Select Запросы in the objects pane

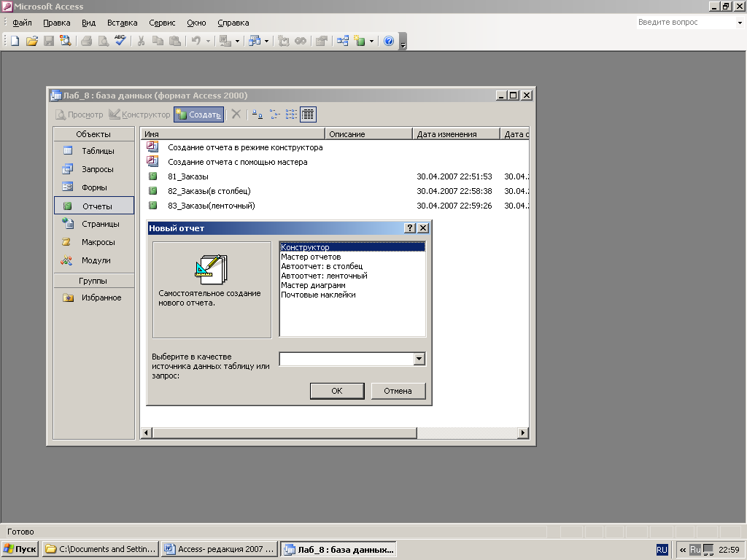tap(94, 169)
